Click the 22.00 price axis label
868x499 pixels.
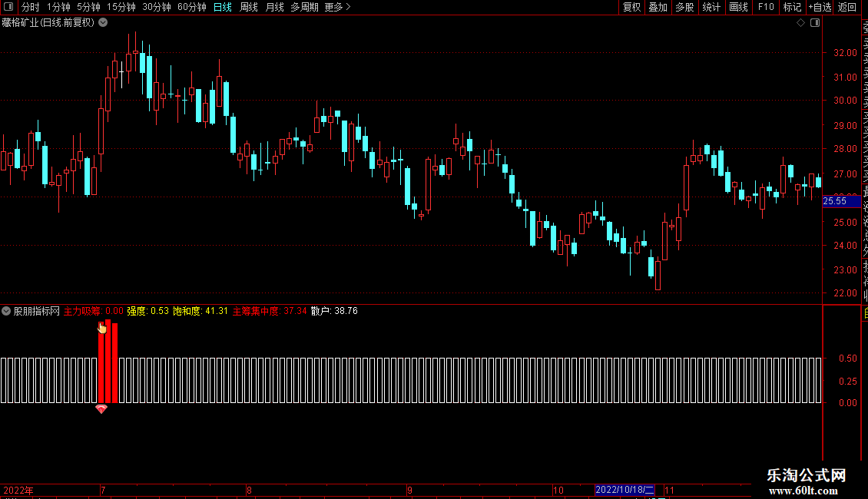click(845, 292)
